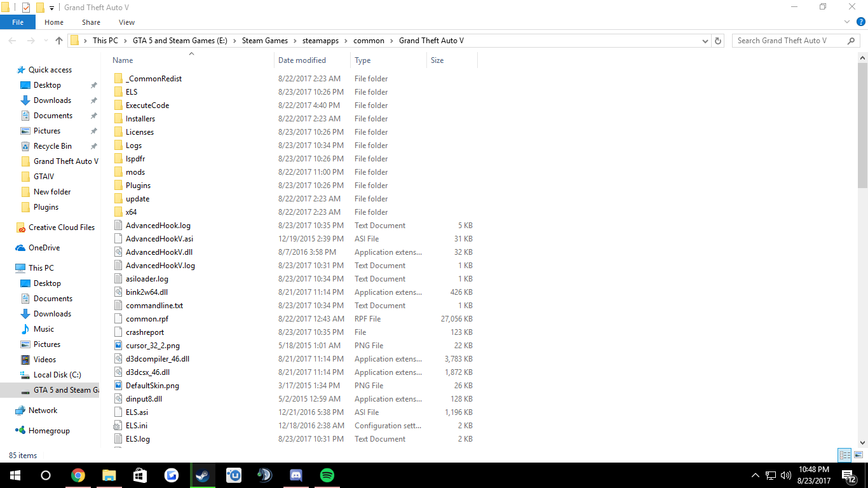Select the bink2w64.dll file
This screenshot has width=868, height=488.
(147, 292)
